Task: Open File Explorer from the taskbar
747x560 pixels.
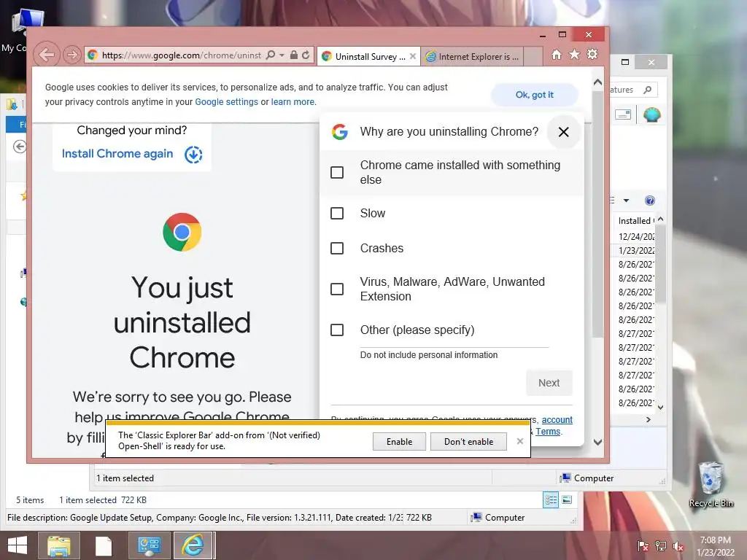Action: click(x=58, y=545)
